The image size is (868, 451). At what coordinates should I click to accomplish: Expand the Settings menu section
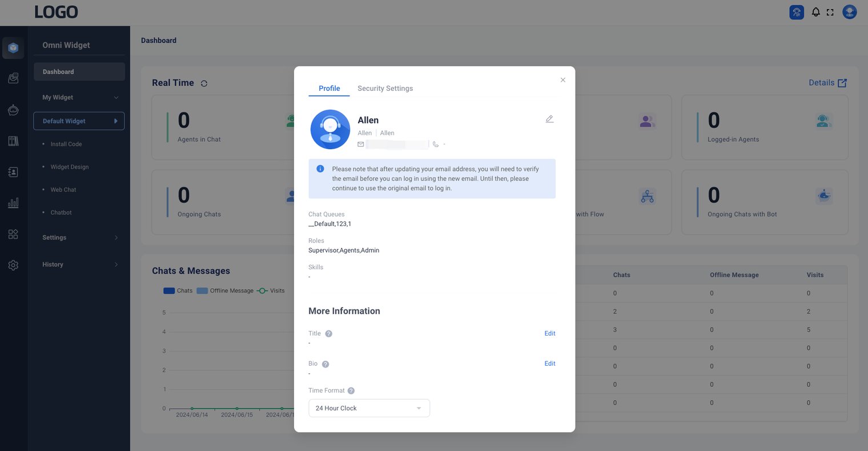coord(79,238)
